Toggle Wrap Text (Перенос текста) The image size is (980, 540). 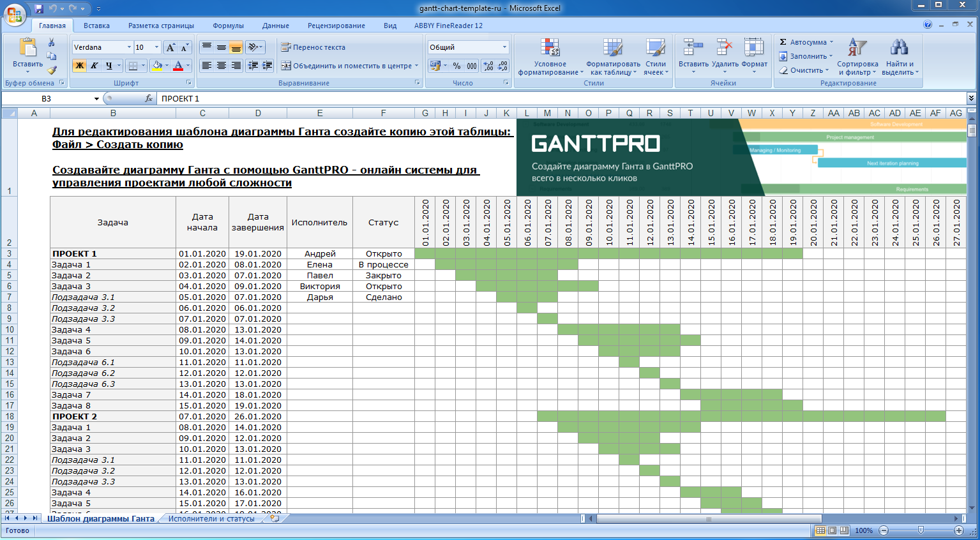coord(313,47)
